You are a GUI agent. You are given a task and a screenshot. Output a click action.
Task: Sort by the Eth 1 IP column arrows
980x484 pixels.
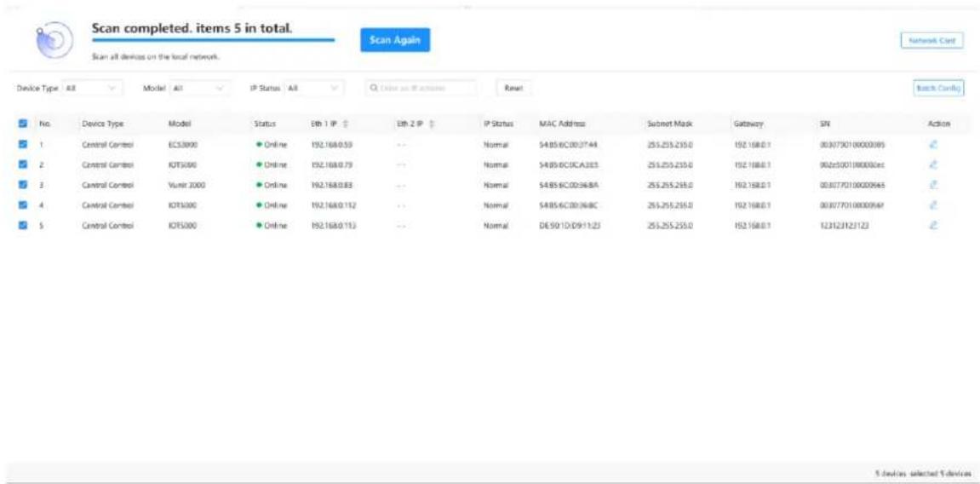[x=346, y=124]
